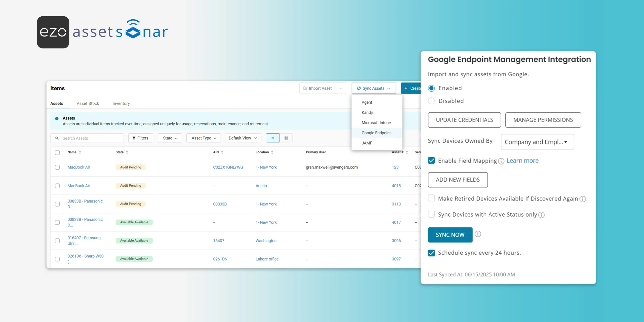The image size is (644, 322).
Task: Switch to the Assets tab
Action: (57, 104)
